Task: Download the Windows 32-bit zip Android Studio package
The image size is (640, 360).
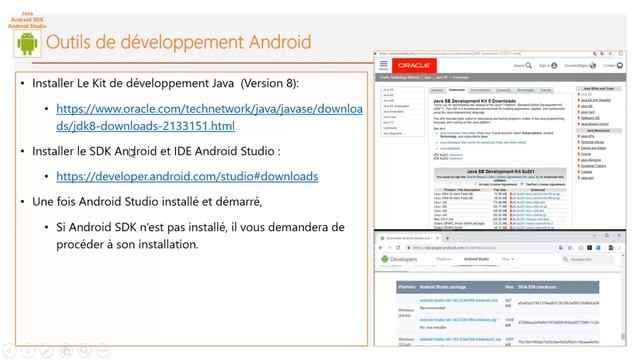Action: coord(460,340)
